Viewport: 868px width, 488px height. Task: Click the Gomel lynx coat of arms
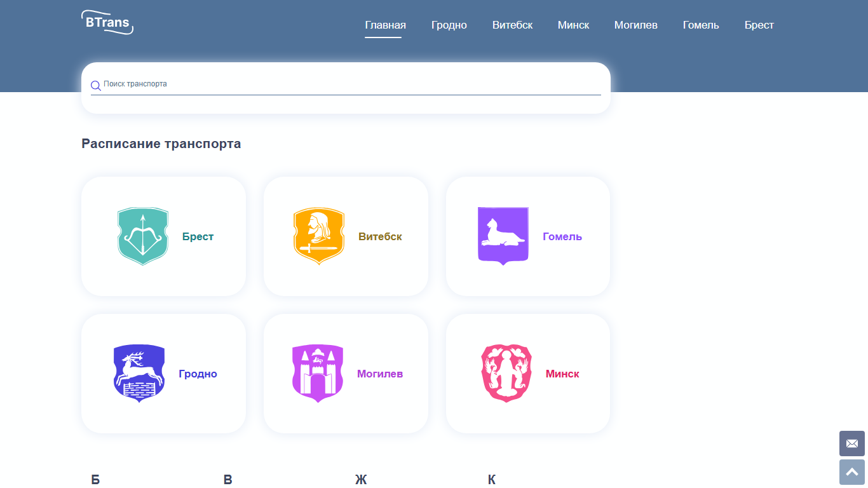(x=503, y=236)
